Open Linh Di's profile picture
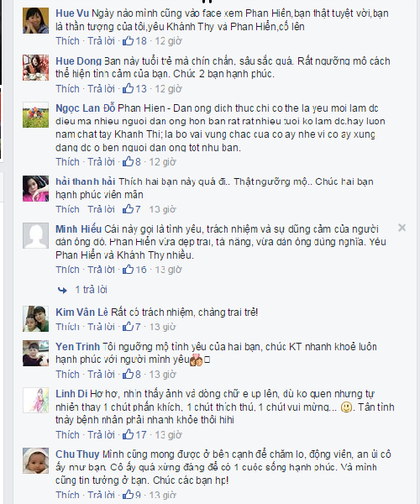420x504 pixels. (x=35, y=401)
